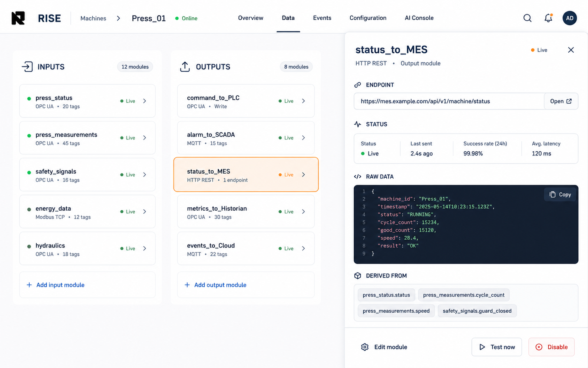Click the 120 ms latency value

[541, 154]
